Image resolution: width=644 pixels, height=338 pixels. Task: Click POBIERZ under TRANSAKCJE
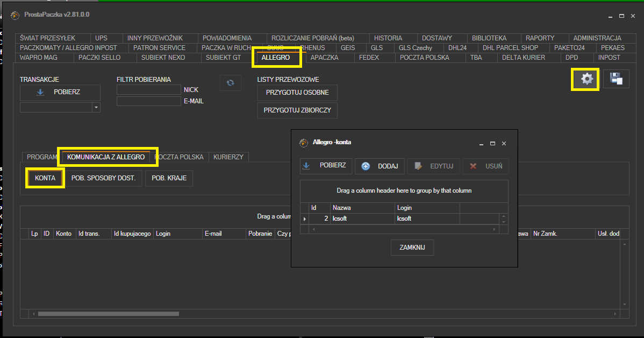tap(60, 92)
